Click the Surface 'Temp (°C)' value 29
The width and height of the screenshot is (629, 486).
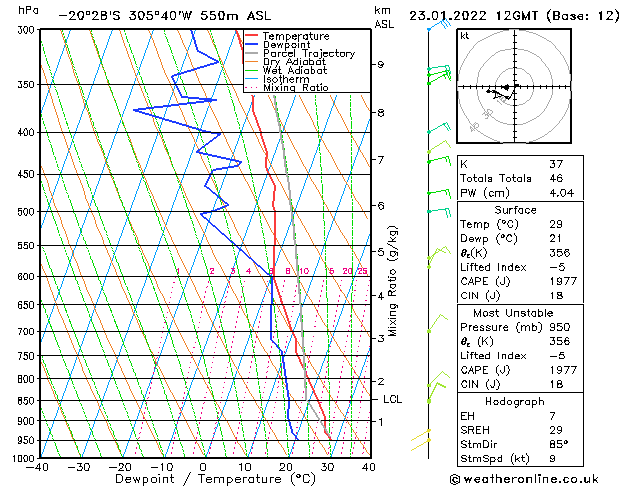[556, 224]
